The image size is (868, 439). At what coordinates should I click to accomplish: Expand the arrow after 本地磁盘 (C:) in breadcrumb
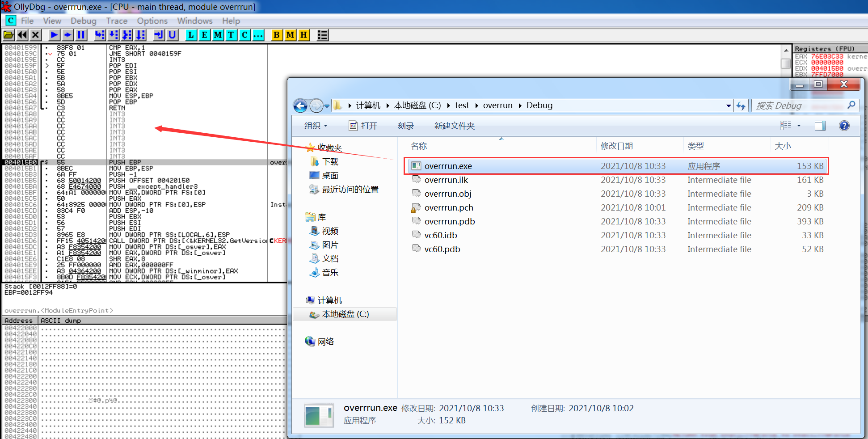(x=448, y=106)
